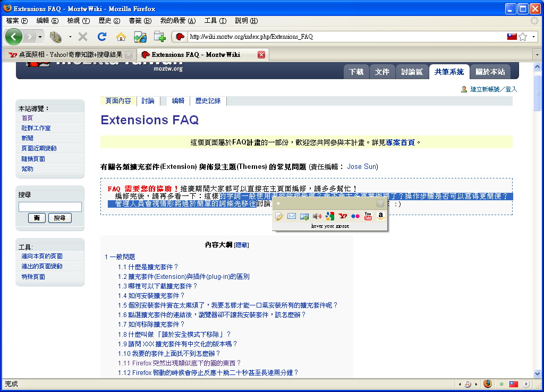Viewport: 544px width, 392px height.
Task: Go to the Home page icon
Action: coord(121,37)
